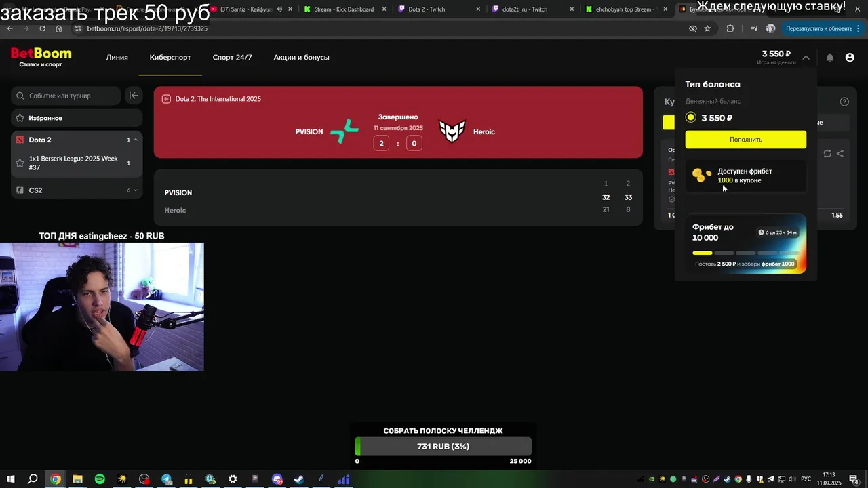Click the Heroic team logo
The height and width of the screenshot is (488, 868).
coord(452,131)
